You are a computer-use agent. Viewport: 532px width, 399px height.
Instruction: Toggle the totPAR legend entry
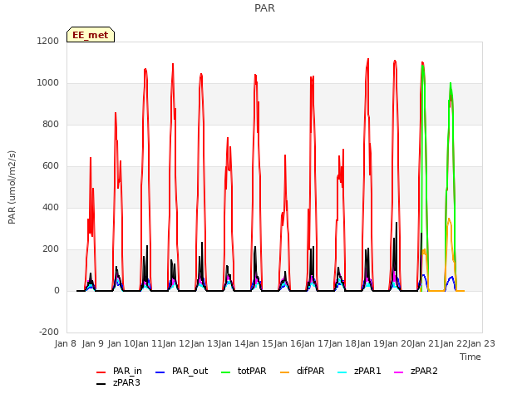[x=244, y=372]
